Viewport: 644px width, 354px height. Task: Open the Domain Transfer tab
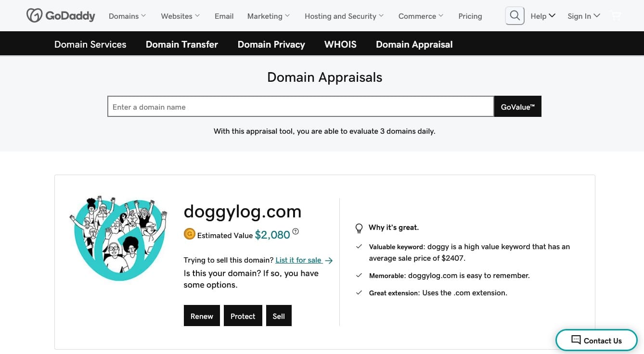pyautogui.click(x=182, y=44)
